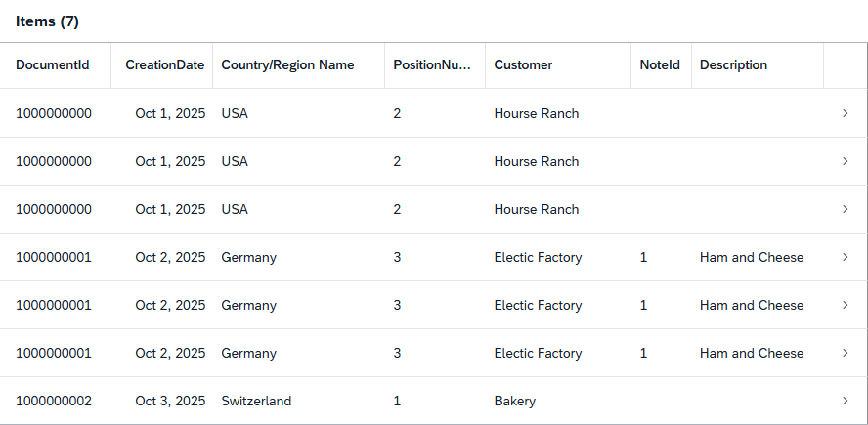
Task: Open the Country/Region Name column header menu
Action: pyautogui.click(x=287, y=65)
